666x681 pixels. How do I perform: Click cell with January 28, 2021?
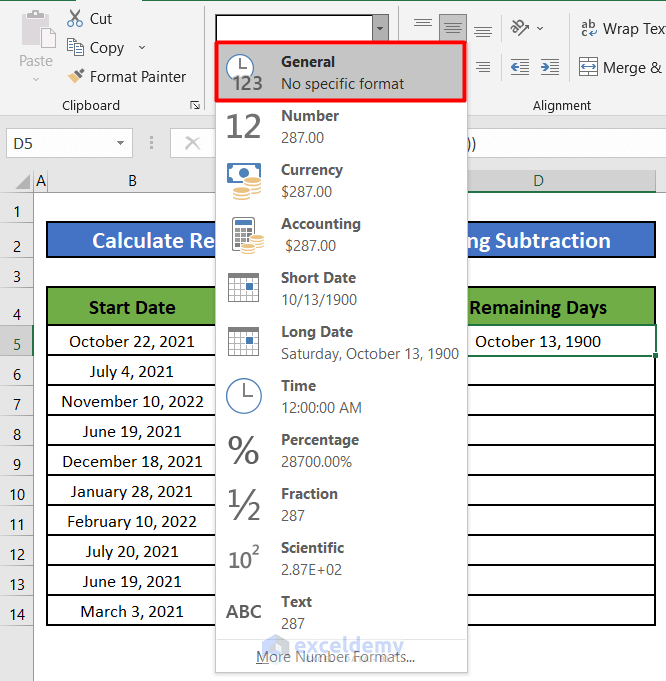tap(132, 491)
